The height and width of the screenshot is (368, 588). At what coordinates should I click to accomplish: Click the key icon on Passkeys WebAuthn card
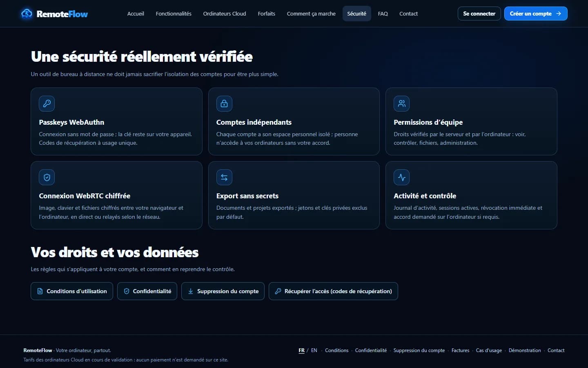pyautogui.click(x=47, y=103)
